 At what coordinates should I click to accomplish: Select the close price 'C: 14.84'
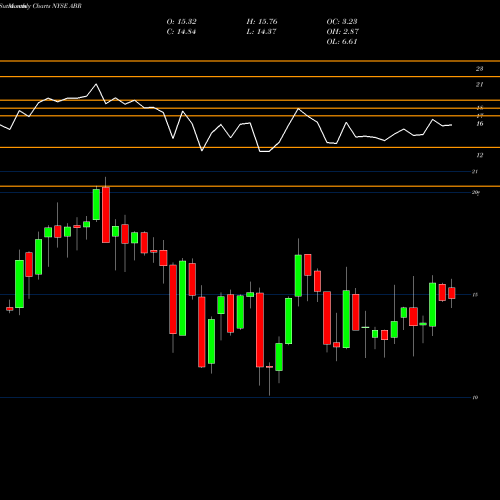click(181, 32)
